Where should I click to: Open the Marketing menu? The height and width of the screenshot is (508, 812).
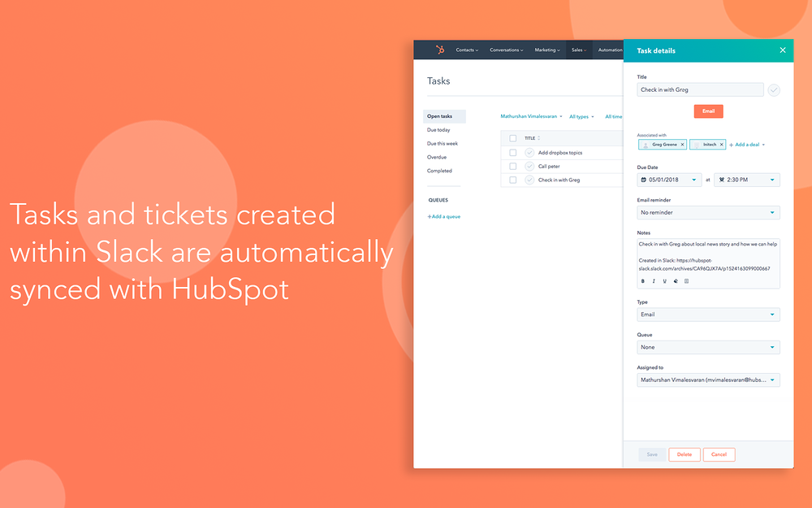(x=546, y=50)
